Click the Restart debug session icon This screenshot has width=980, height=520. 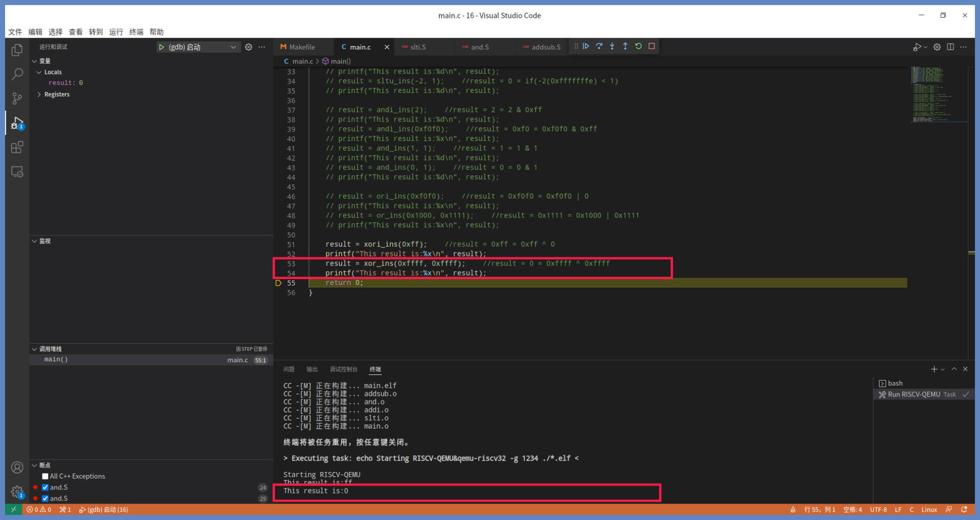click(639, 46)
